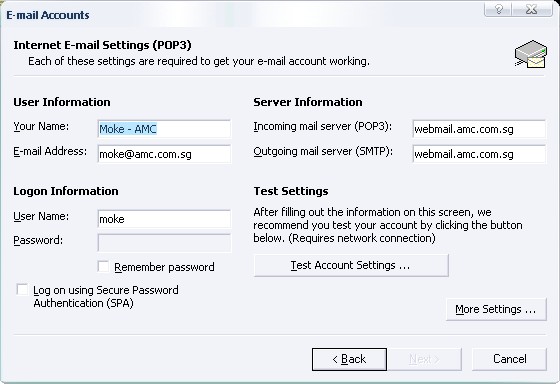Click the empty Password field
This screenshot has width=560, height=384.
(x=164, y=243)
